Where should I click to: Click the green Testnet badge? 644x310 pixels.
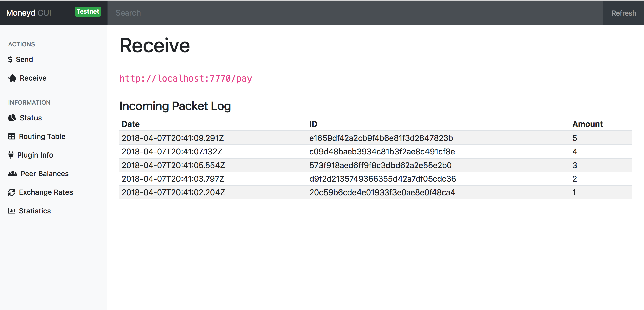point(88,12)
